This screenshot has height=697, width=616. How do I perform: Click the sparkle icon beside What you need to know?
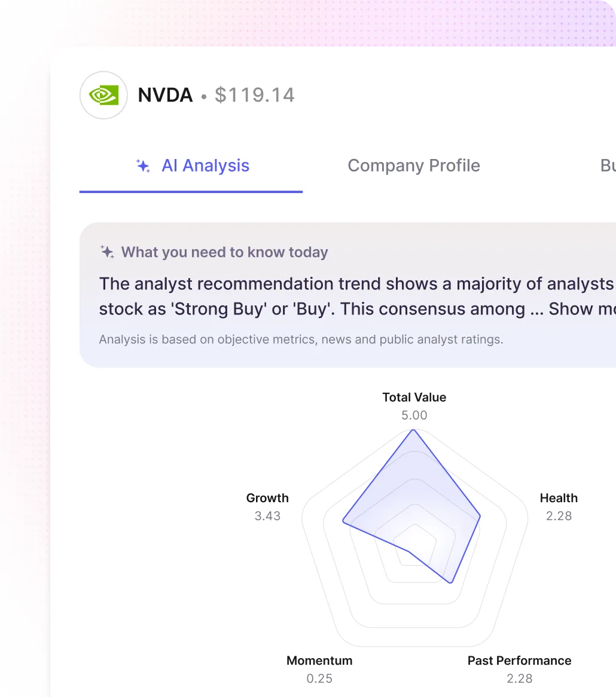coord(107,252)
